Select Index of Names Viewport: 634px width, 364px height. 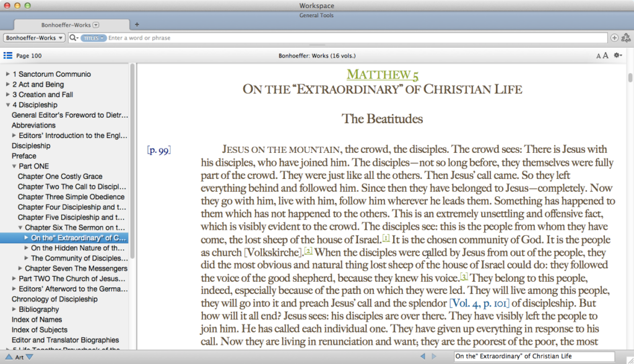coord(37,319)
